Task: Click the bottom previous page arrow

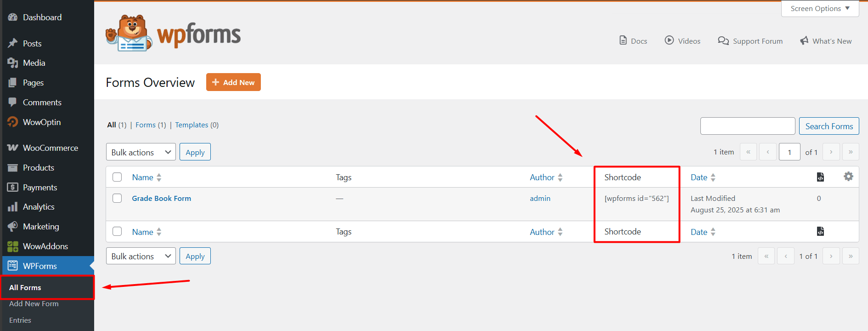Action: (786, 256)
